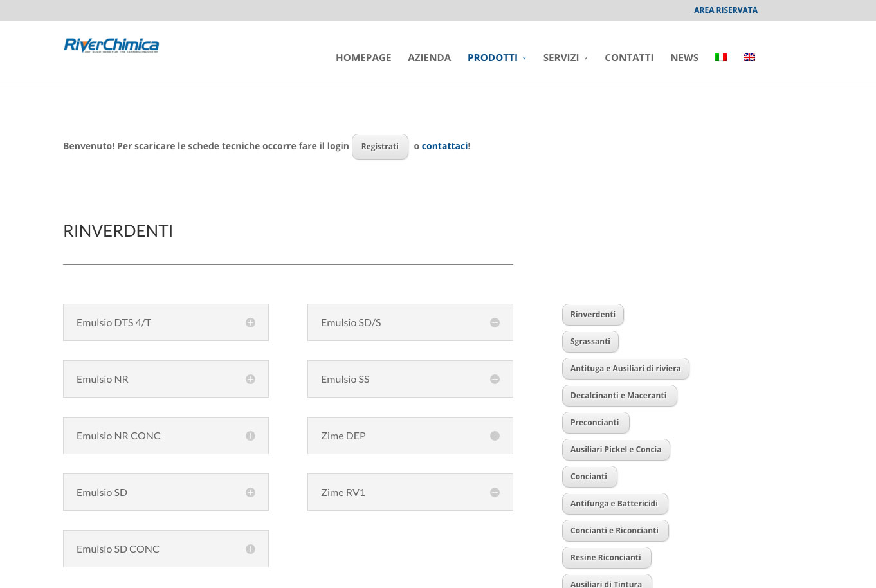Open Ausiliari di Tintura category
Image resolution: width=876 pixels, height=588 pixels.
[x=607, y=582]
